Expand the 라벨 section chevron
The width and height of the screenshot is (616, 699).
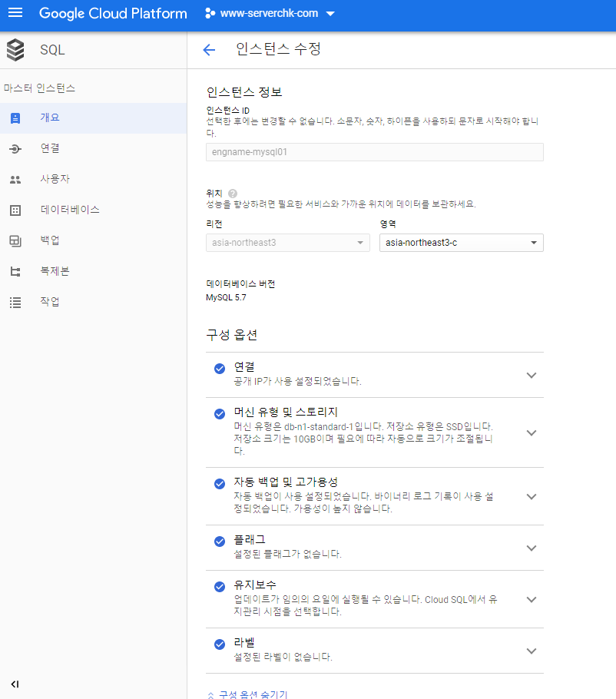pyautogui.click(x=532, y=651)
